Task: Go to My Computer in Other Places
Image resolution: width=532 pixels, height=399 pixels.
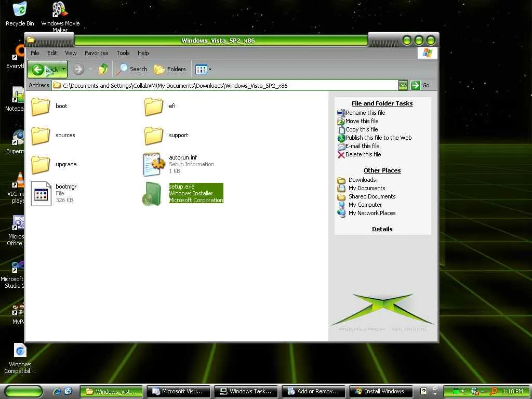Action: (x=360, y=205)
